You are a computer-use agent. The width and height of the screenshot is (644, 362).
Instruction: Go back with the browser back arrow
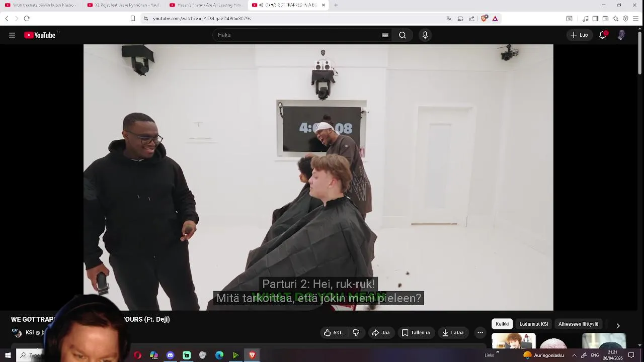point(7,19)
